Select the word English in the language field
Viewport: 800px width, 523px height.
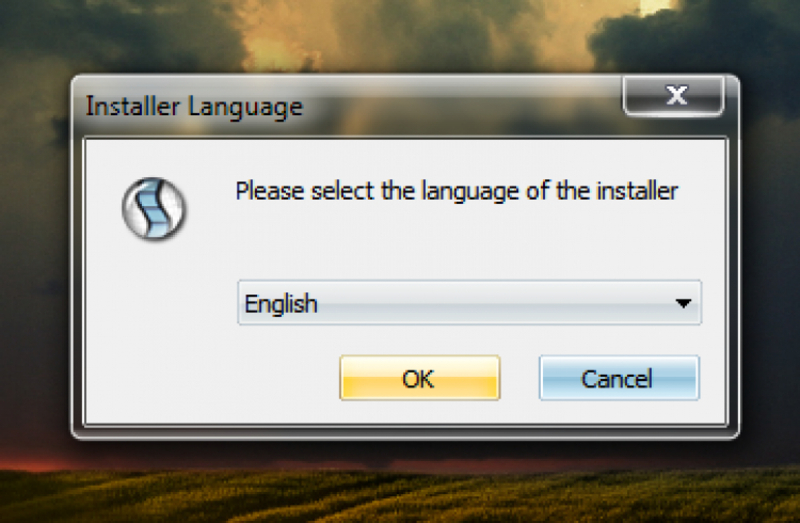point(281,304)
